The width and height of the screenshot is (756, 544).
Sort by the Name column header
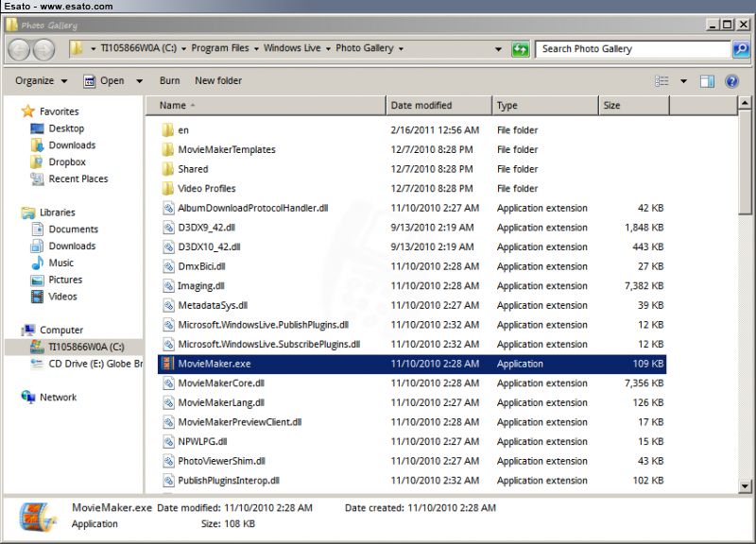pyautogui.click(x=266, y=106)
